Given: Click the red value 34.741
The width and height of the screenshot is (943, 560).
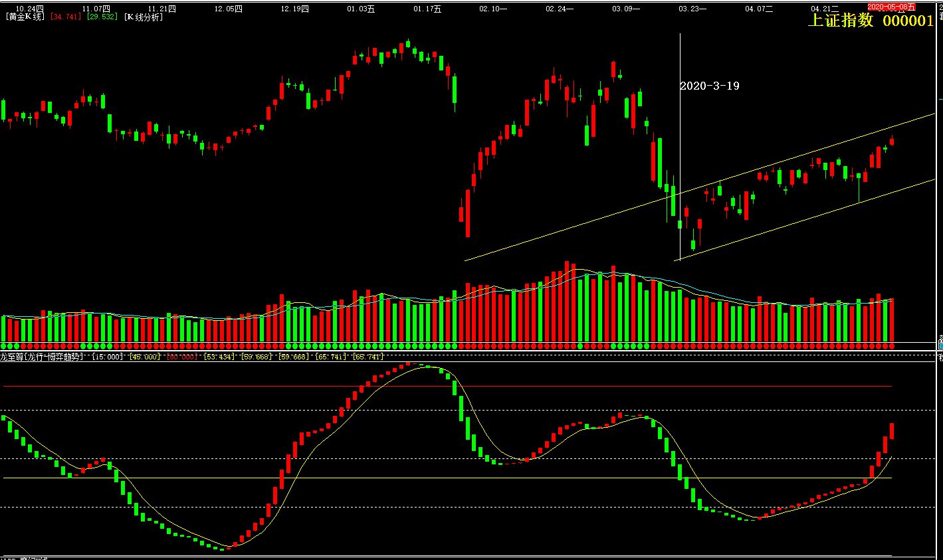Looking at the screenshot, I should (65, 17).
